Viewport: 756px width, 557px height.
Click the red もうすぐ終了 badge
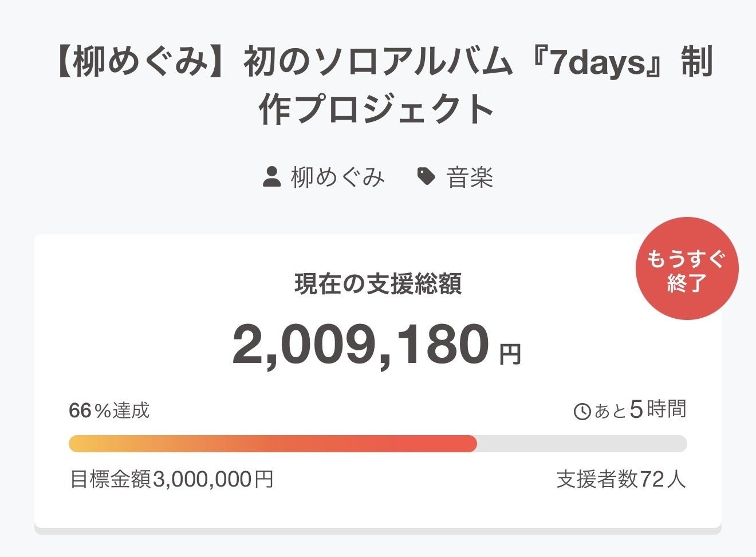[687, 268]
